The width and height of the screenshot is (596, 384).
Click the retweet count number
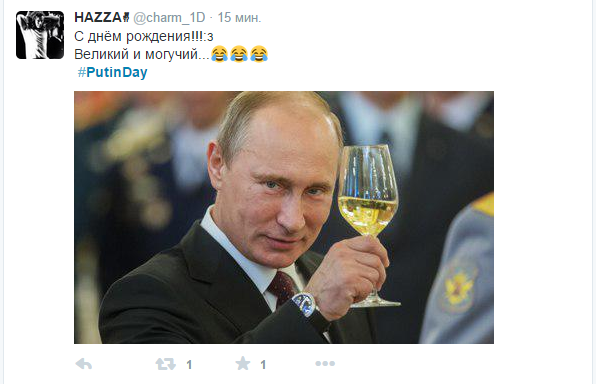[189, 365]
